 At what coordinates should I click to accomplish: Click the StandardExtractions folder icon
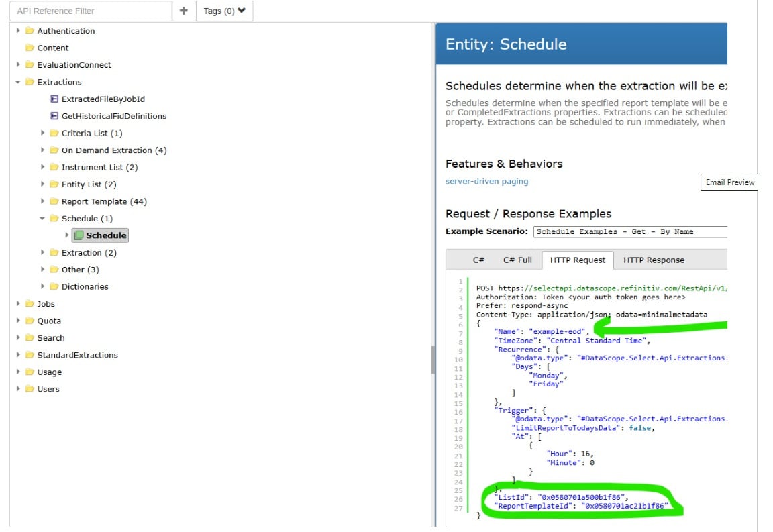(30, 354)
